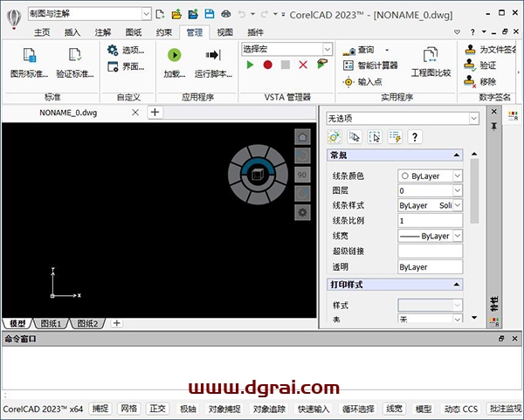Click 为文件签名 sign file icon
The image size is (524, 420).
click(x=470, y=50)
